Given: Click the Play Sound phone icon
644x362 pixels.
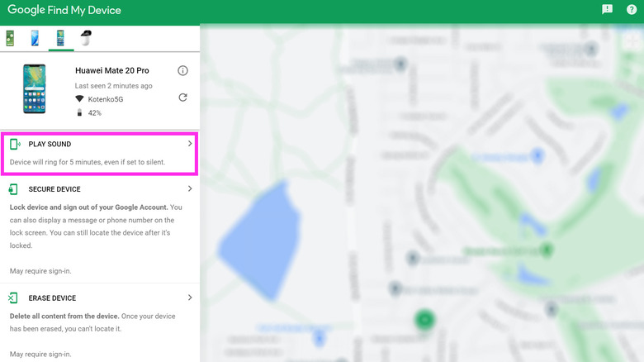Looking at the screenshot, I should pyautogui.click(x=15, y=144).
